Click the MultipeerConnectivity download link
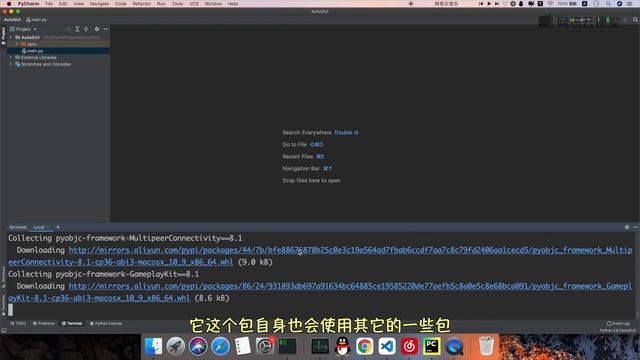640x360 pixels. click(350, 250)
